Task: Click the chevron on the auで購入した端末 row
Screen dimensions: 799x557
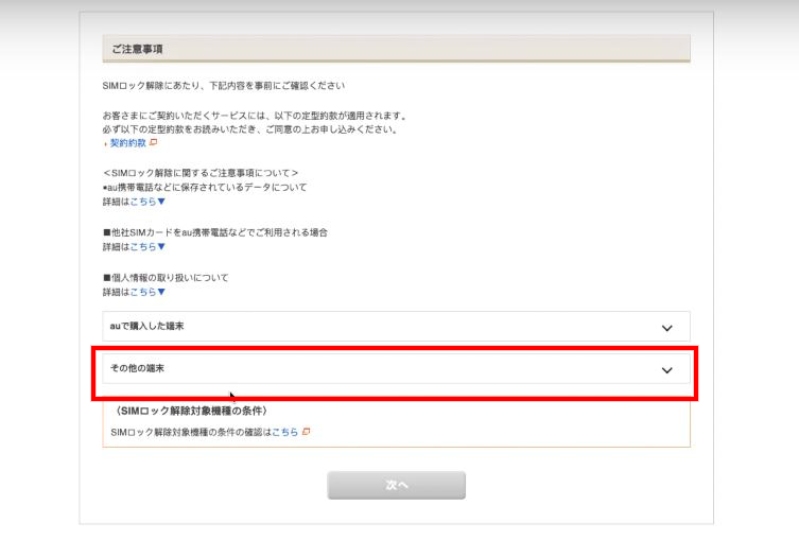Action: click(667, 328)
